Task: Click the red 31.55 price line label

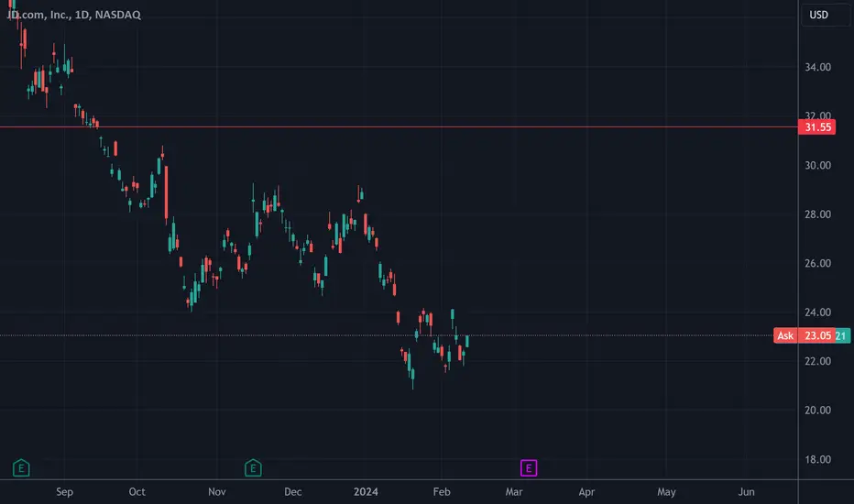Action: point(817,127)
